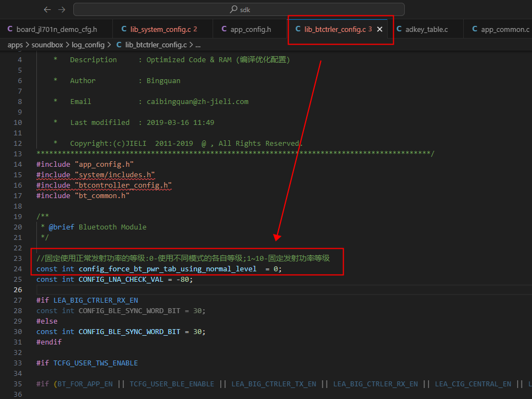Click the sdk search command box
Screen dimensions: 532x399
(239, 9)
